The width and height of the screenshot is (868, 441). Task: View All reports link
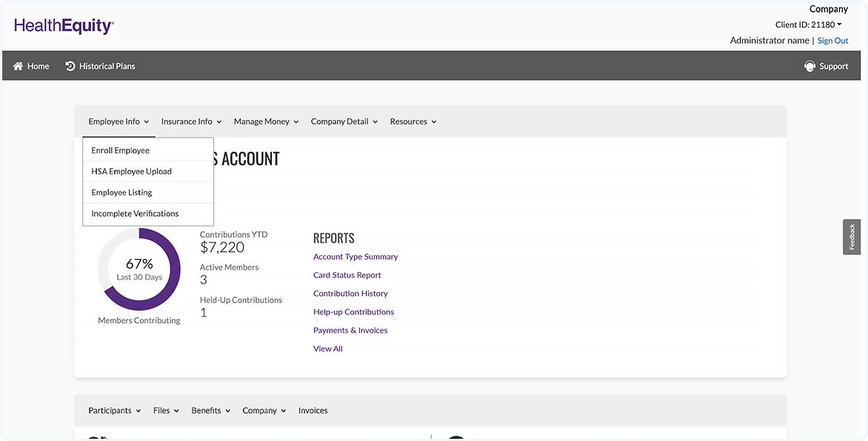(327, 349)
